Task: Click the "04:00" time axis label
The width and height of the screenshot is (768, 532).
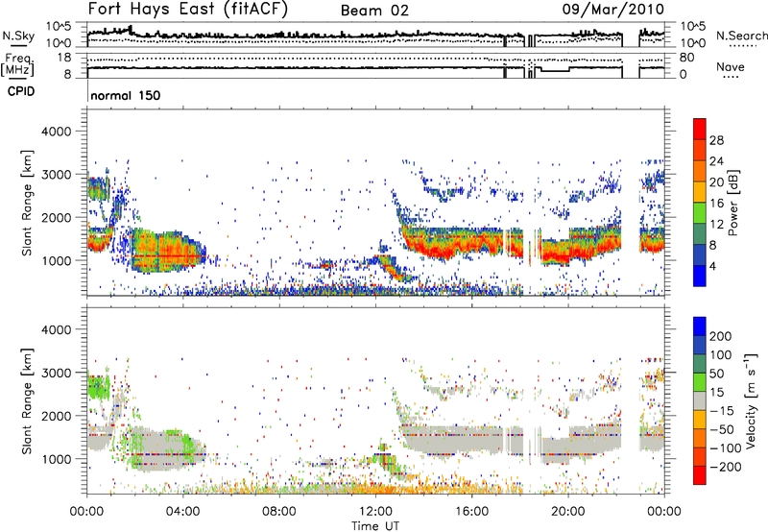Action: (183, 512)
